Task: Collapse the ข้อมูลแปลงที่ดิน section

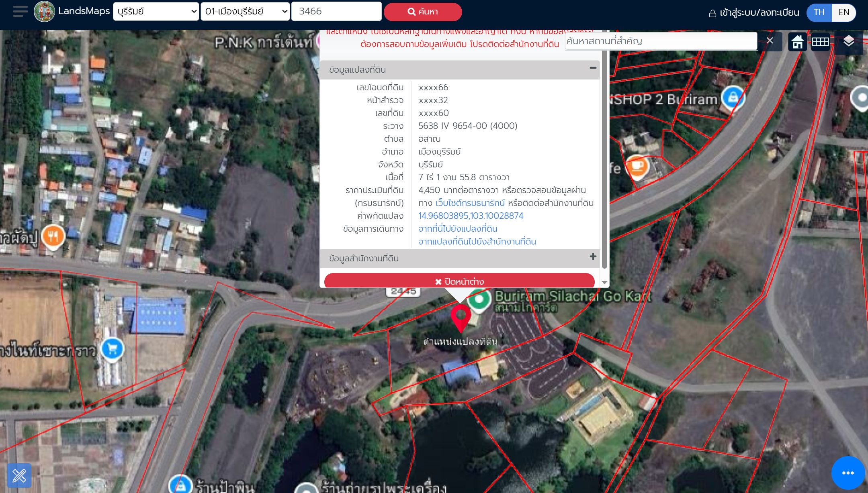Action: click(593, 68)
